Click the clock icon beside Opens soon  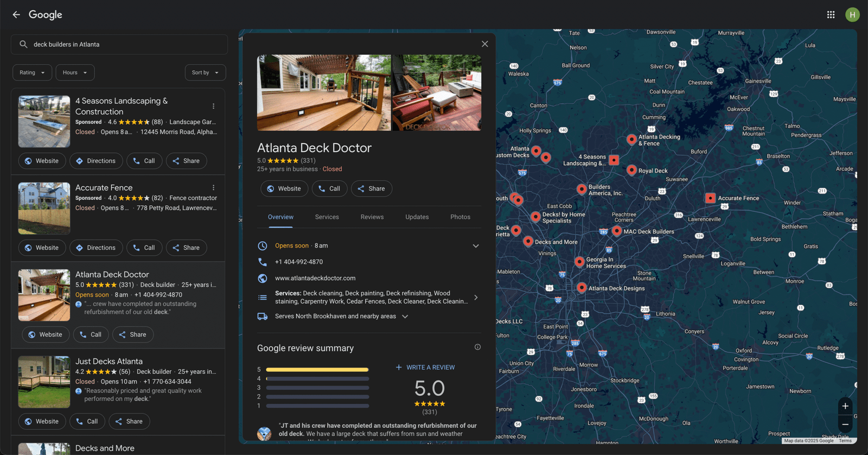263,245
